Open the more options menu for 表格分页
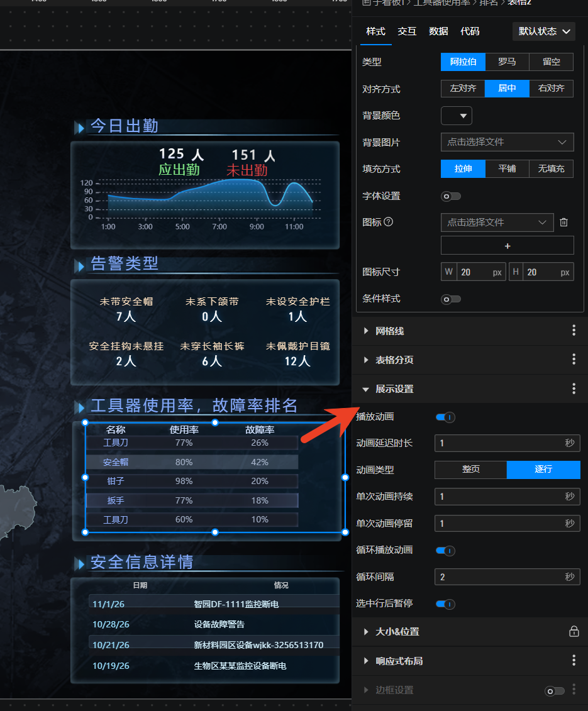The height and width of the screenshot is (711, 588). pyautogui.click(x=574, y=360)
